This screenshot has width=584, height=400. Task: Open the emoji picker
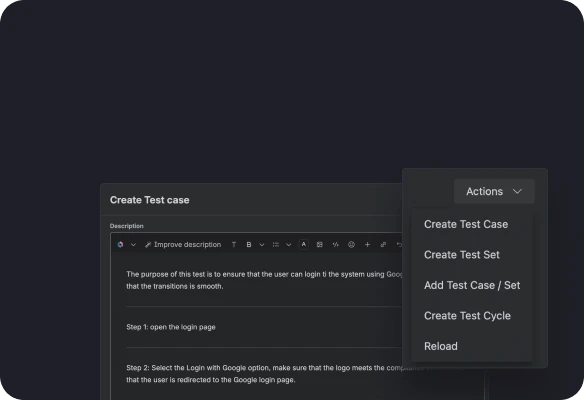click(351, 245)
